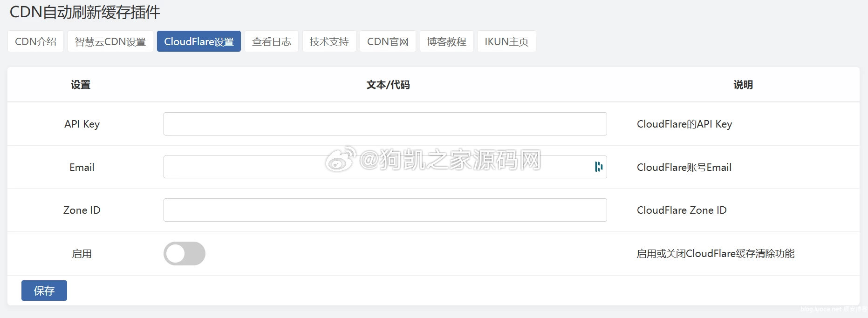Open the CDN介绍 tab
Viewport: 868px width, 318px height.
36,41
